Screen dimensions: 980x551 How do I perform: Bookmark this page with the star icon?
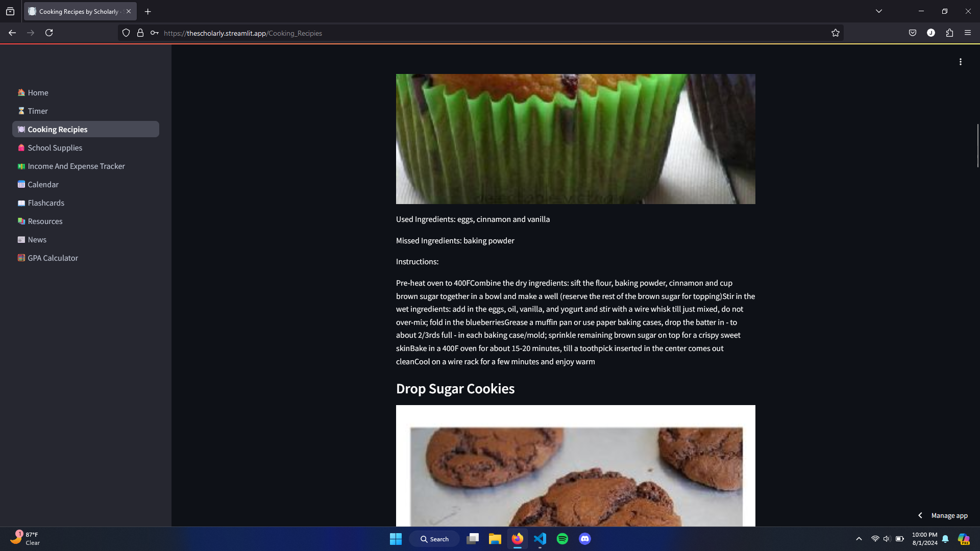(x=835, y=33)
